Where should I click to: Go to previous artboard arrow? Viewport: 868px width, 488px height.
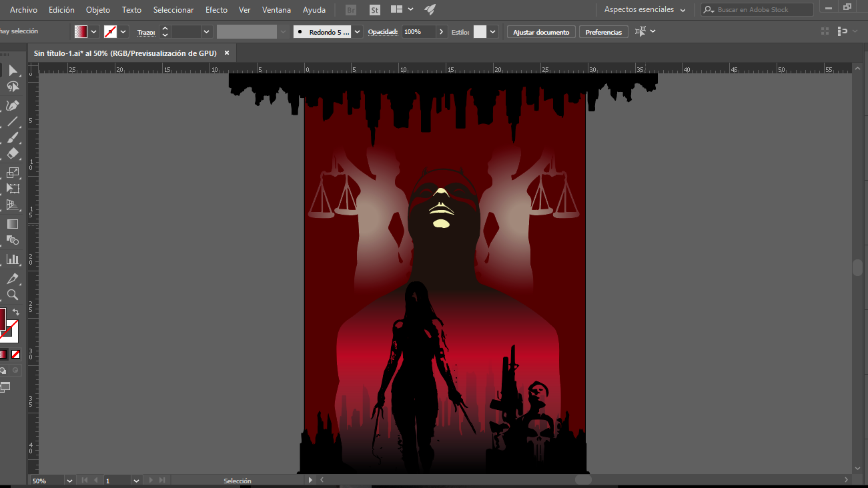coord(95,480)
